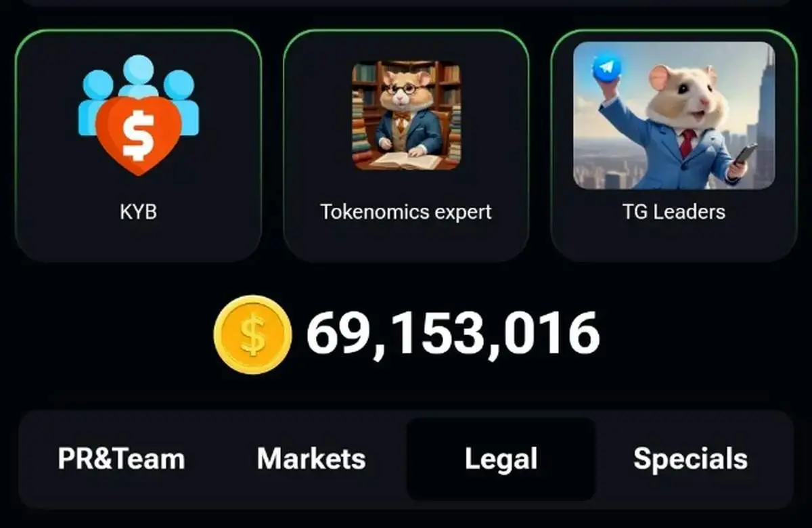
Task: Click the bespectacled hamster's face in the library picture
Action: click(406, 91)
